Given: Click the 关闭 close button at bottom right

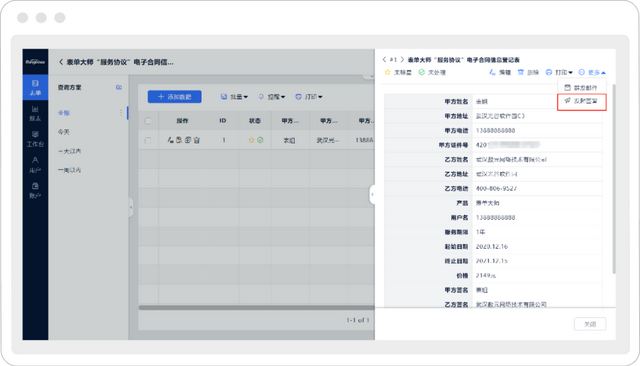Looking at the screenshot, I should [590, 324].
